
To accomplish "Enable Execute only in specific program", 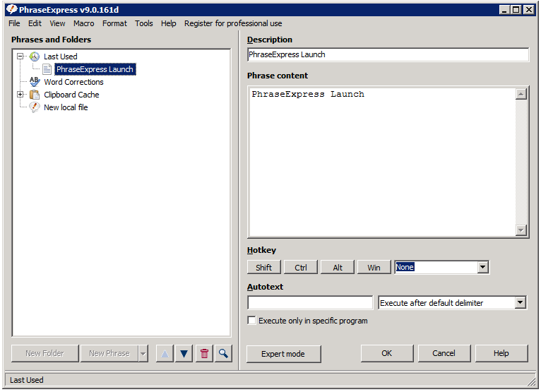I will [252, 321].
